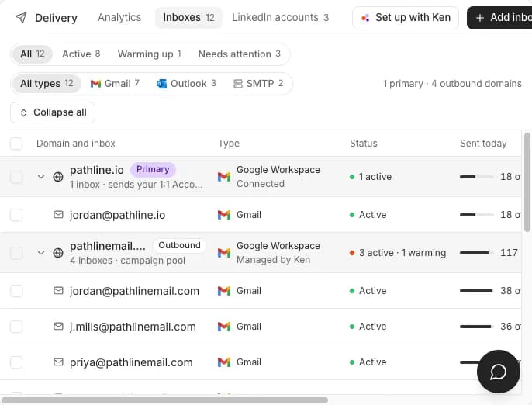This screenshot has height=405, width=532.
Task: Click the globe icon beside pathlinemail outbound domain
Action: click(x=58, y=253)
